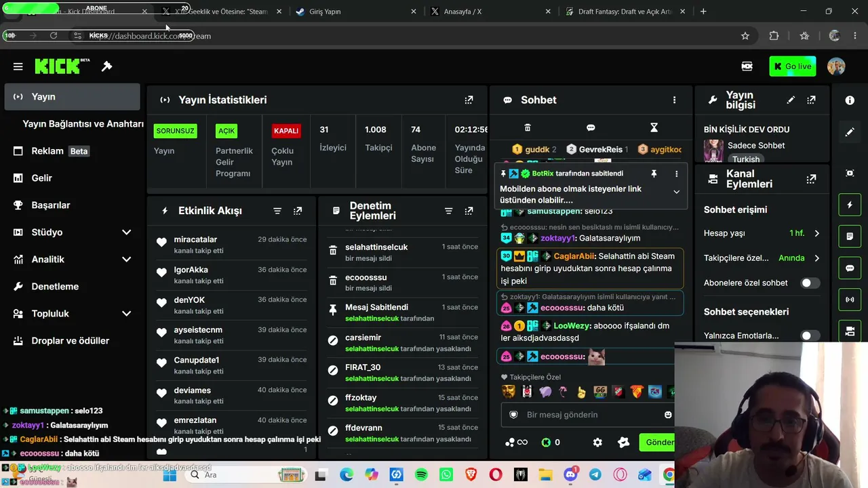
Task: Click the lightning bolt icon in right rail
Action: pyautogui.click(x=850, y=204)
